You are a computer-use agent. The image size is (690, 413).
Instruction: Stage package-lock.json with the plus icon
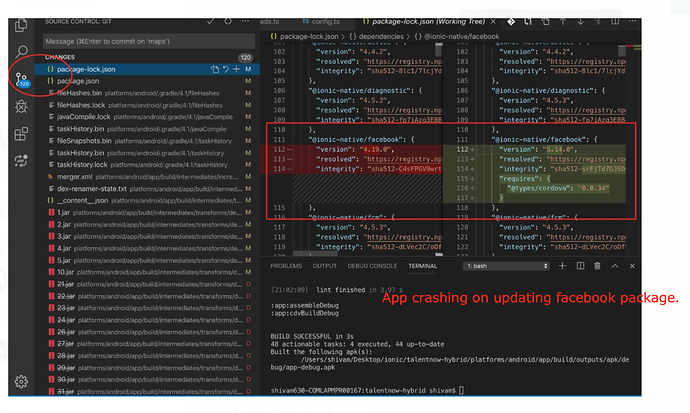[236, 69]
